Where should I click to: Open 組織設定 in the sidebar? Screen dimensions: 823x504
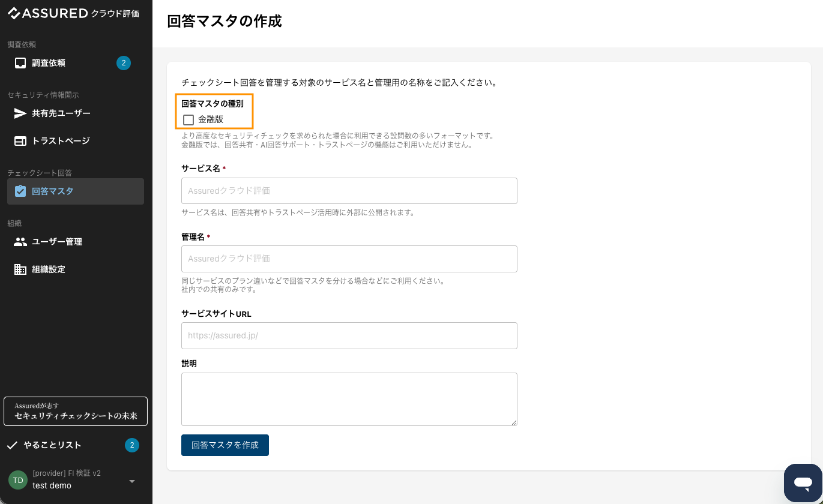point(76,269)
